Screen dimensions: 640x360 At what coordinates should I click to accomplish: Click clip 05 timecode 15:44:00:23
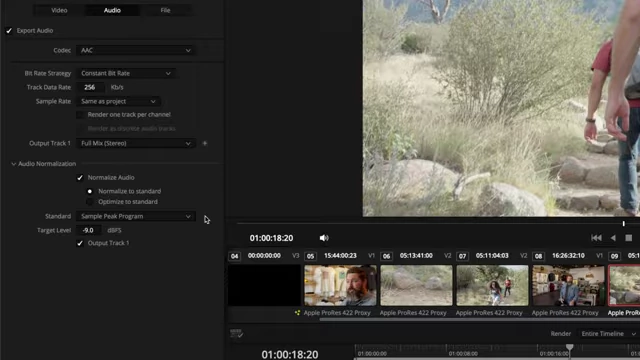tap(340, 256)
